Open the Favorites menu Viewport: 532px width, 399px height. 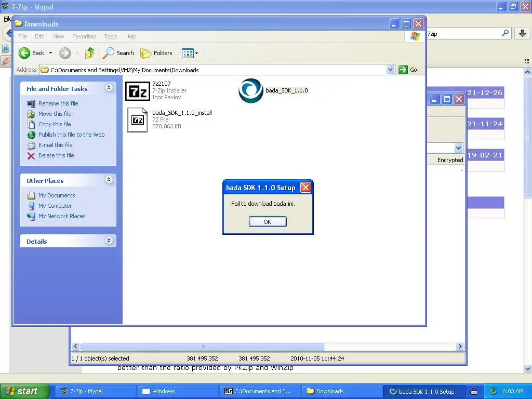pos(84,36)
